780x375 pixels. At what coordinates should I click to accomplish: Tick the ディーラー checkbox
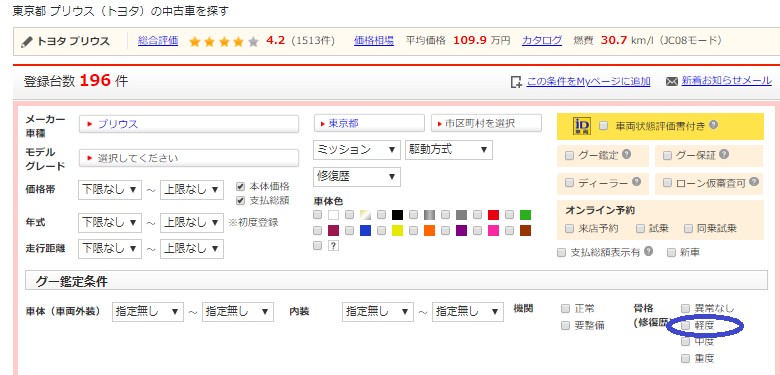point(569,183)
